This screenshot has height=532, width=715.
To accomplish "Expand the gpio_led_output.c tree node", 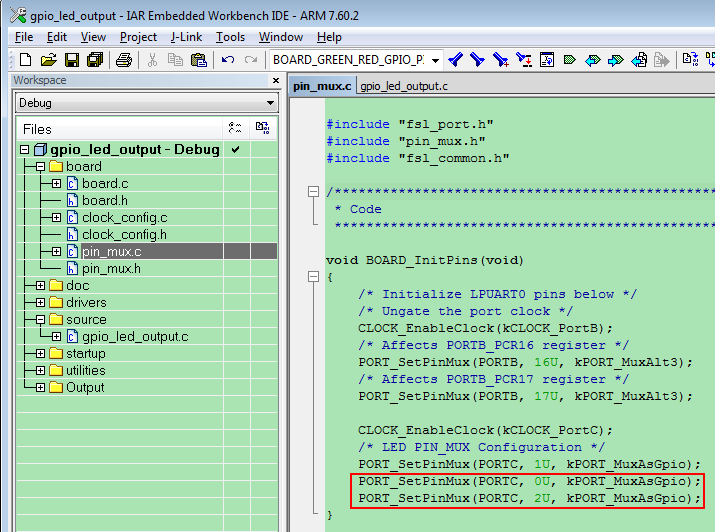I will tap(56, 336).
